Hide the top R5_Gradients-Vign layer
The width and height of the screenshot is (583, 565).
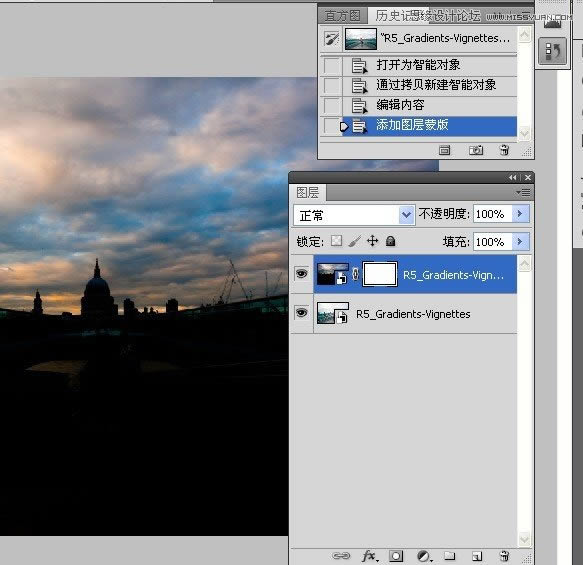click(x=302, y=274)
